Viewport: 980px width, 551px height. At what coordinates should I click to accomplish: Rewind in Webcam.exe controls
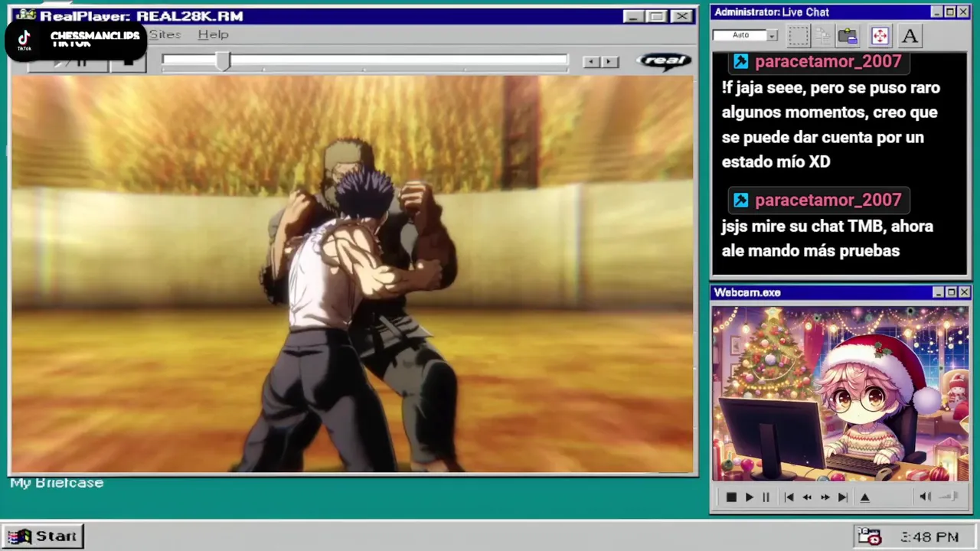coord(807,497)
